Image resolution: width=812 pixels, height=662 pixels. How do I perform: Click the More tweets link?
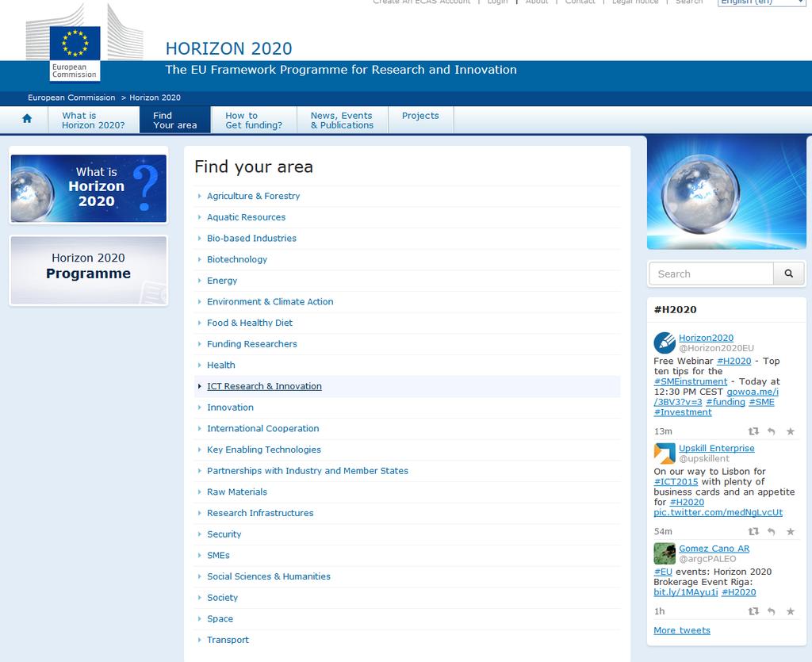(x=682, y=630)
